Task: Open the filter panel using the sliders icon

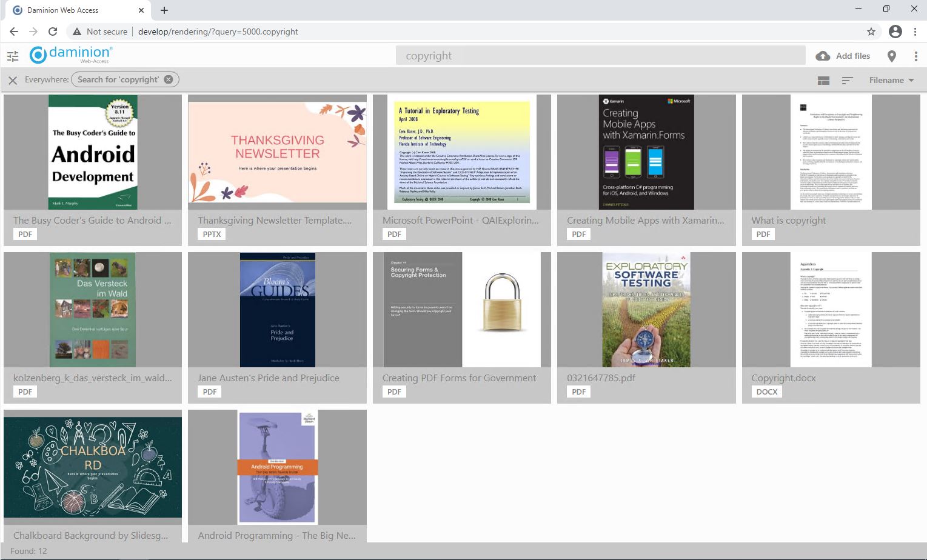Action: 12,56
